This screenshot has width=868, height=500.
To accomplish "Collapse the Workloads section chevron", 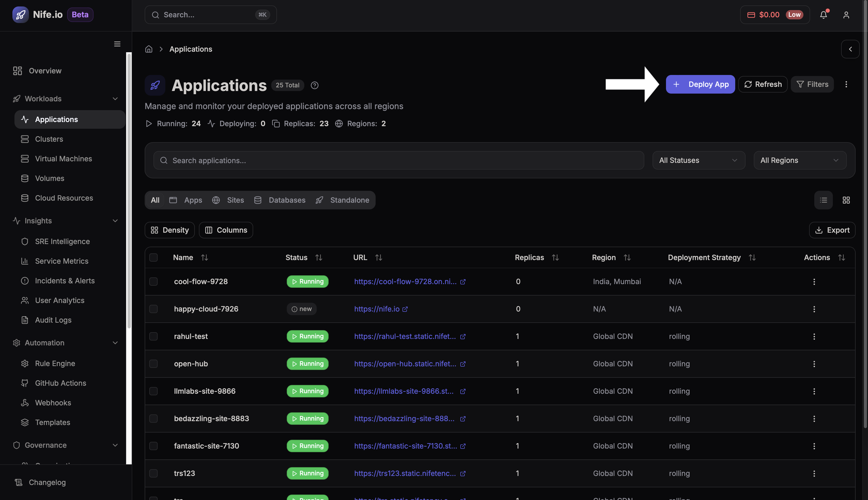I will pyautogui.click(x=115, y=99).
